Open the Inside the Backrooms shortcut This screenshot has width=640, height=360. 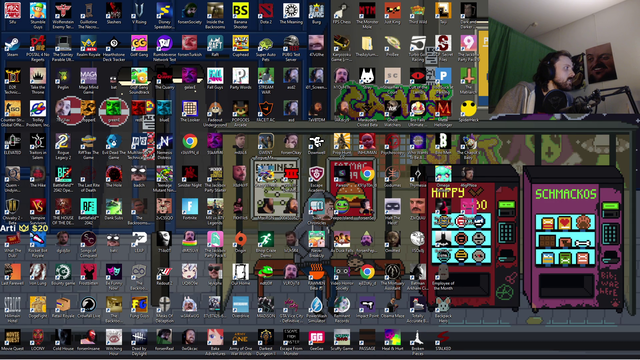coord(215,11)
